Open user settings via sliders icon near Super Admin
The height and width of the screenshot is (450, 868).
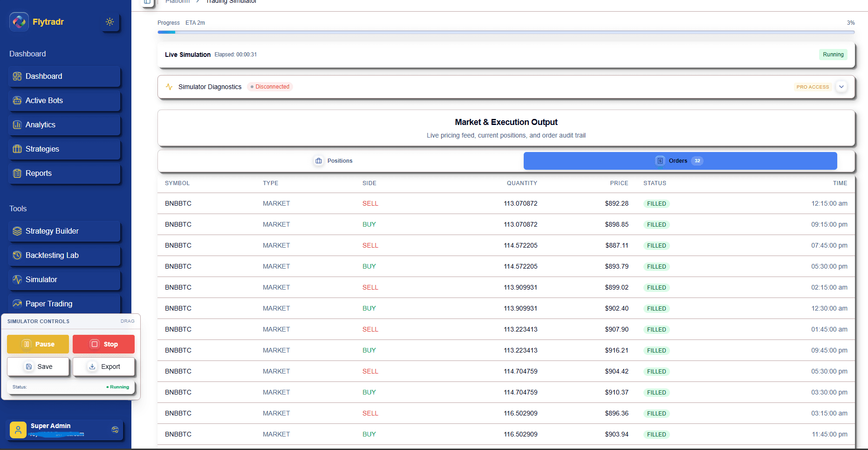click(115, 429)
